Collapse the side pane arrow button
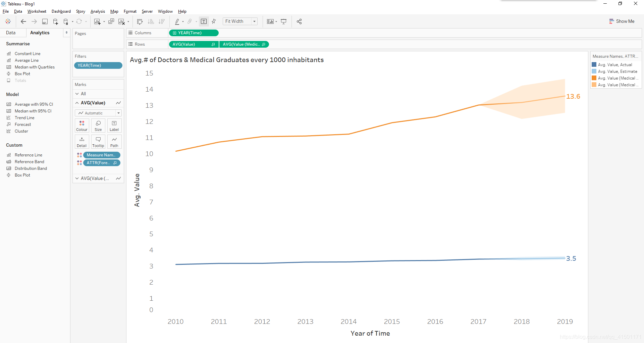 point(66,33)
